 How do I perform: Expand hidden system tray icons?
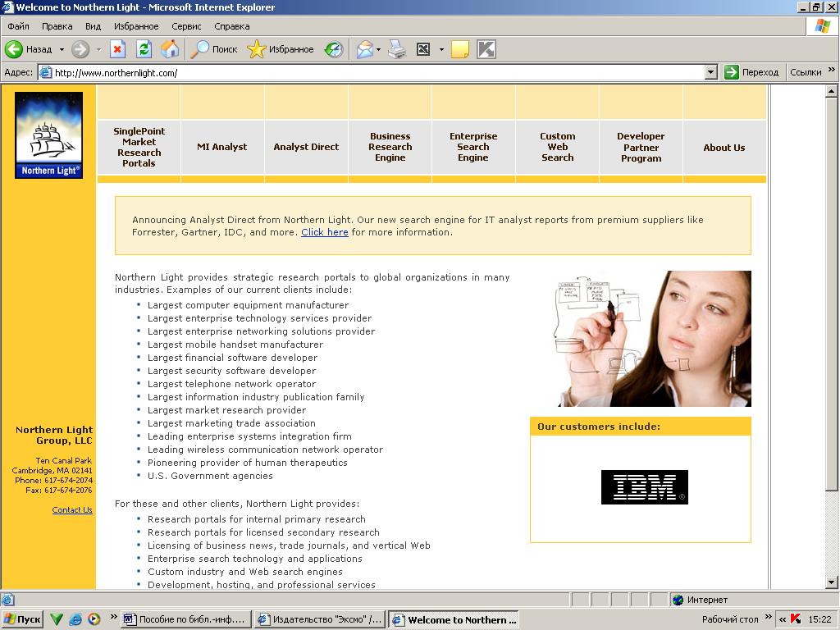(782, 619)
